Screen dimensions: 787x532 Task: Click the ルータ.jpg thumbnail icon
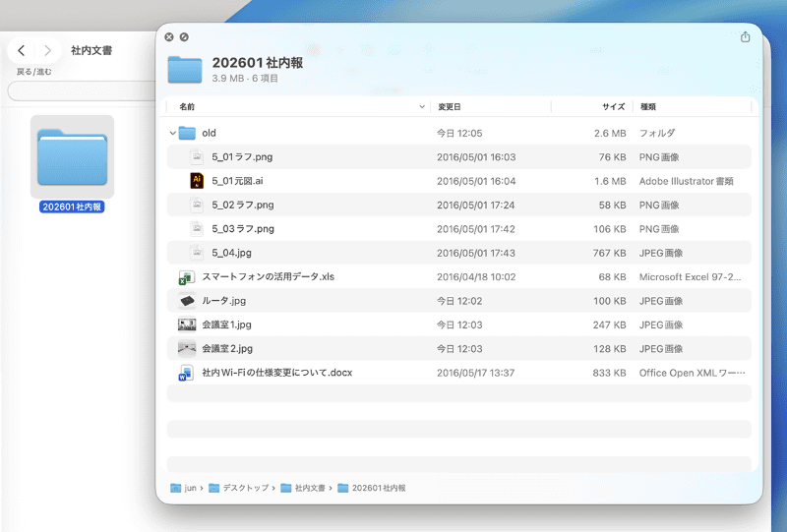pos(187,301)
